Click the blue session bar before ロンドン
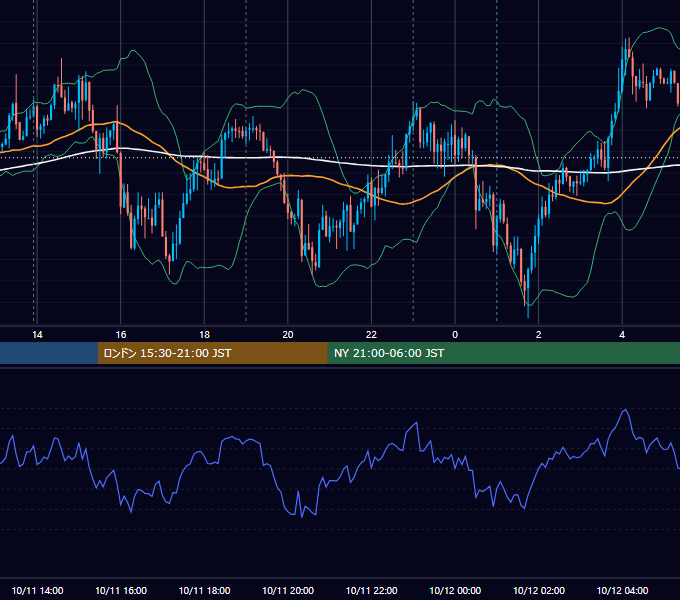Image resolution: width=680 pixels, height=600 pixels. [x=49, y=353]
